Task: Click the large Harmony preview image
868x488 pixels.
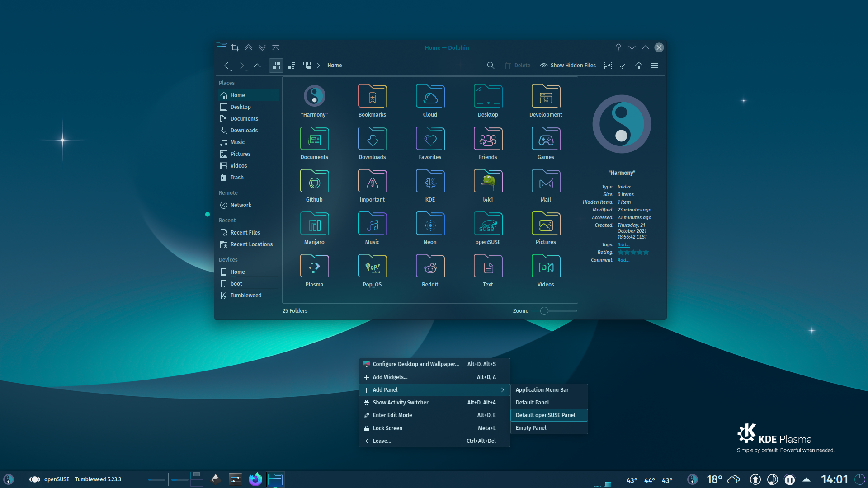Action: 622,124
